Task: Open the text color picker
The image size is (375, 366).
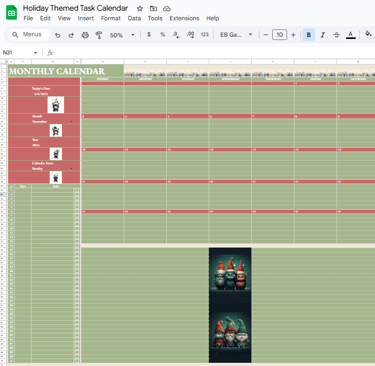Action: [x=350, y=35]
